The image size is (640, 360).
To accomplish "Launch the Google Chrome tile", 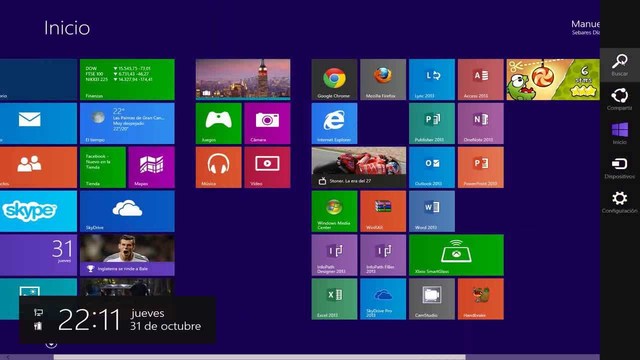I will pyautogui.click(x=334, y=80).
